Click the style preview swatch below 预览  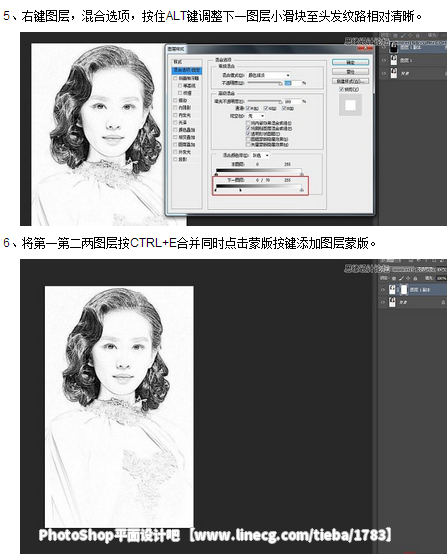351,105
